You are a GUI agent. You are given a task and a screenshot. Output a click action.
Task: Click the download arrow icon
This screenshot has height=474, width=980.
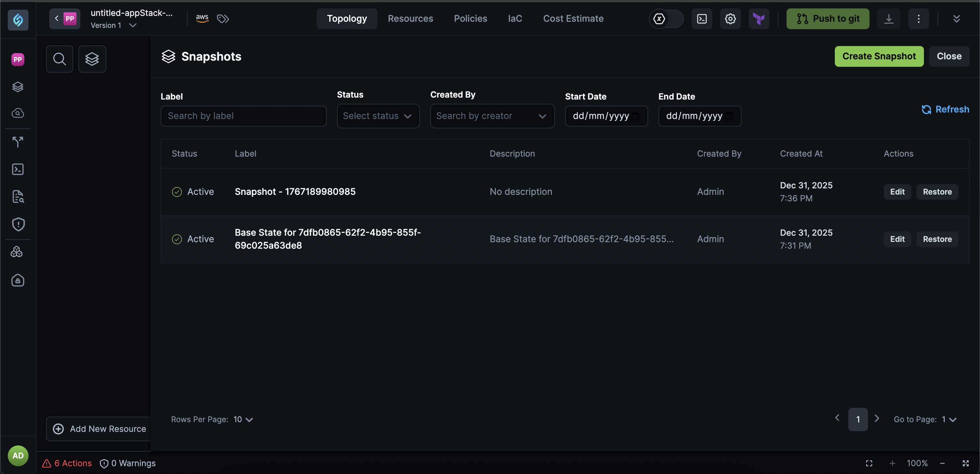tap(888, 19)
